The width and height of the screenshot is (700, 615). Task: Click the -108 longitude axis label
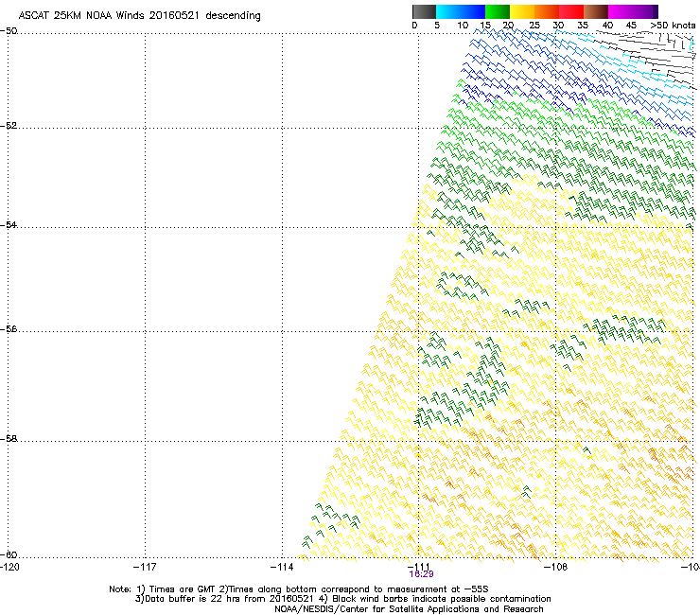[x=556, y=567]
